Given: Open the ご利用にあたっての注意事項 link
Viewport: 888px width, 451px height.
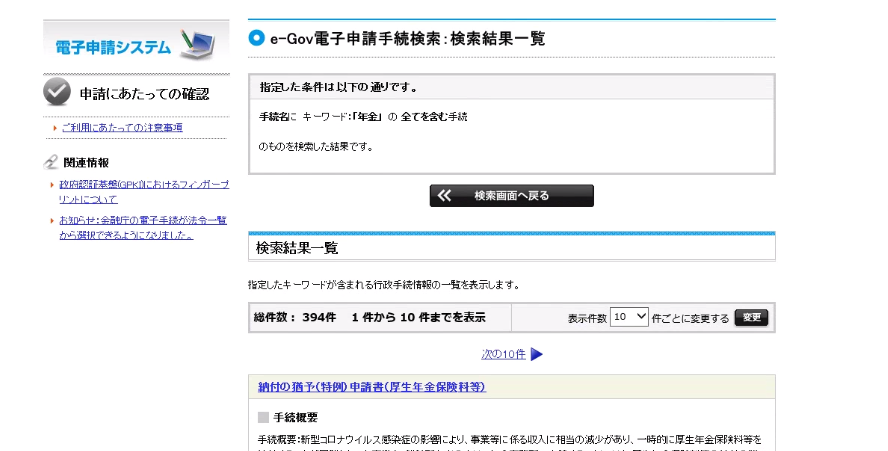Looking at the screenshot, I should click(121, 128).
